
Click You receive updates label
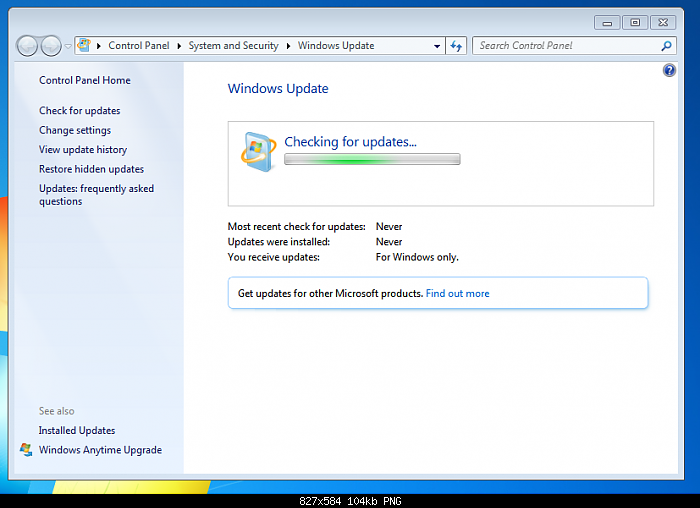click(274, 257)
